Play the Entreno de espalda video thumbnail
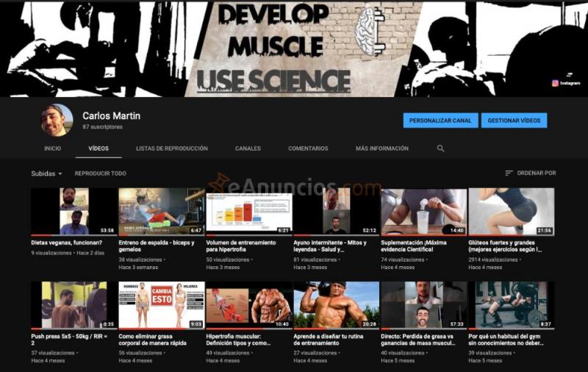 161,212
